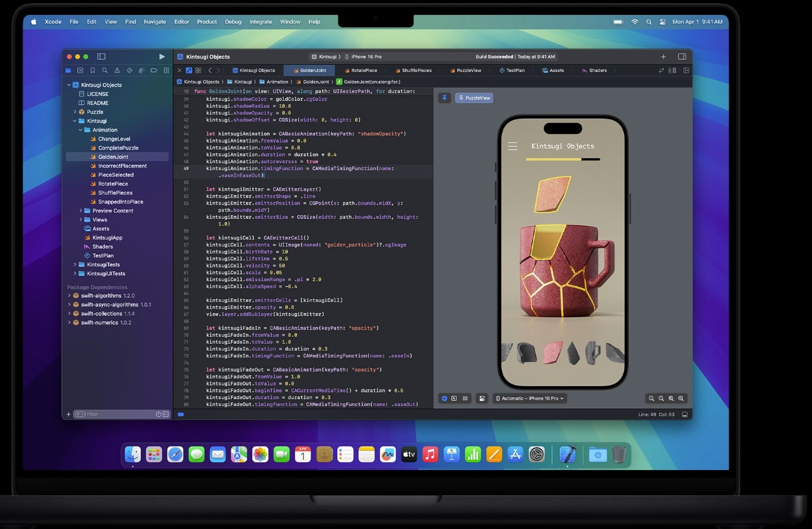Expand the KintsugiTests folder
This screenshot has width=812, height=529.
[75, 264]
